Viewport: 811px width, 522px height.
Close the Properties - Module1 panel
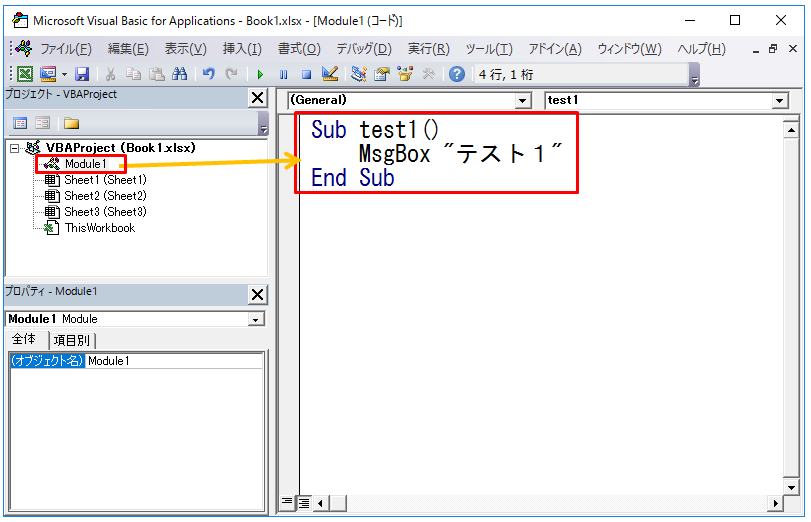coord(258,294)
